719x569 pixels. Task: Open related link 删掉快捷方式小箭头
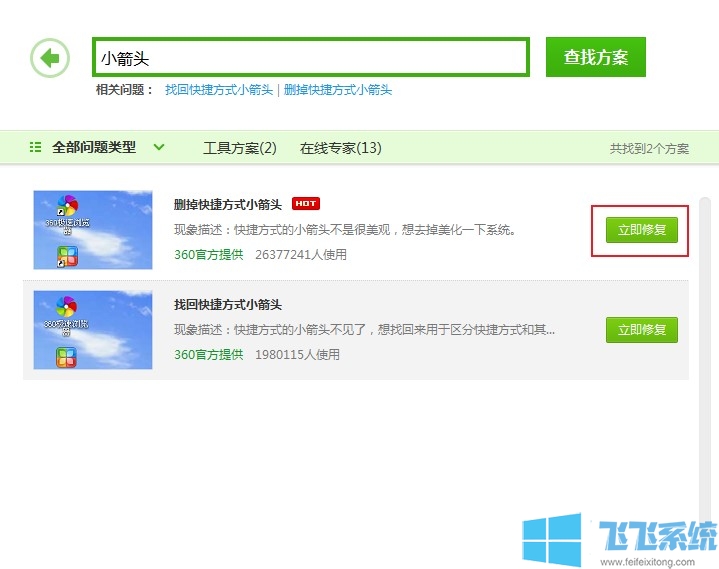point(337,89)
